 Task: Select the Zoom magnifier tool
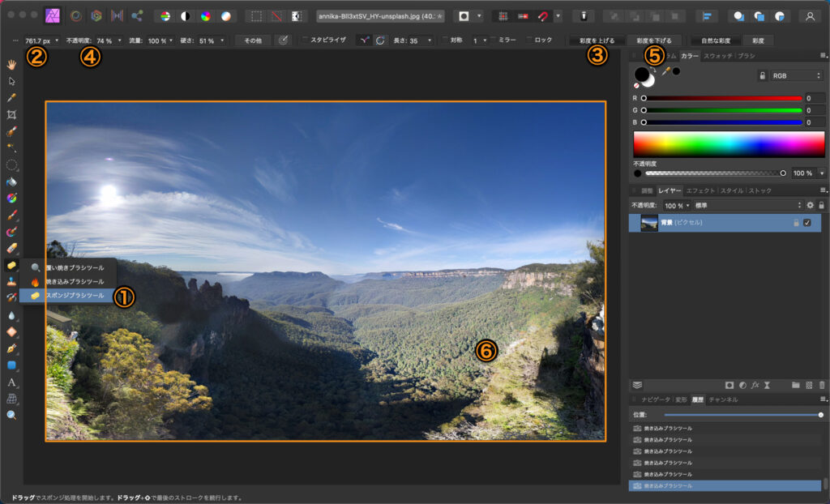pos(11,415)
